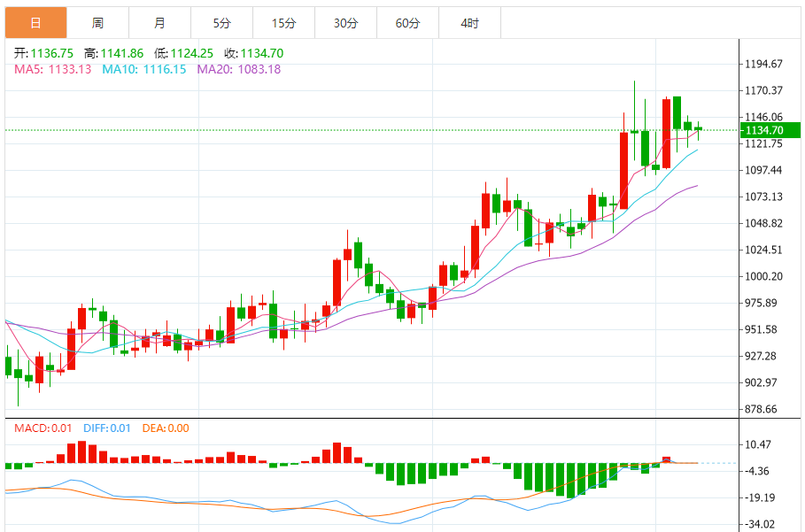Click the 10.47 MACD axis label

point(758,444)
